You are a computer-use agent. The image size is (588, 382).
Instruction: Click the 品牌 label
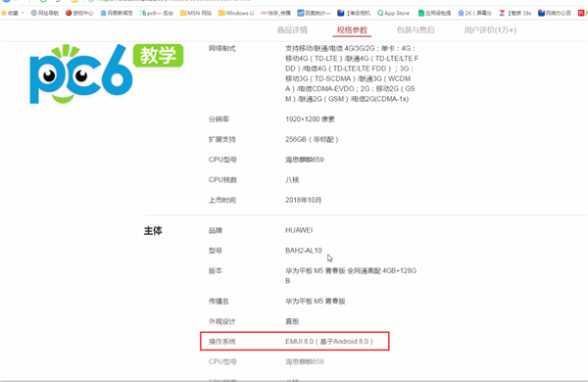tap(216, 230)
